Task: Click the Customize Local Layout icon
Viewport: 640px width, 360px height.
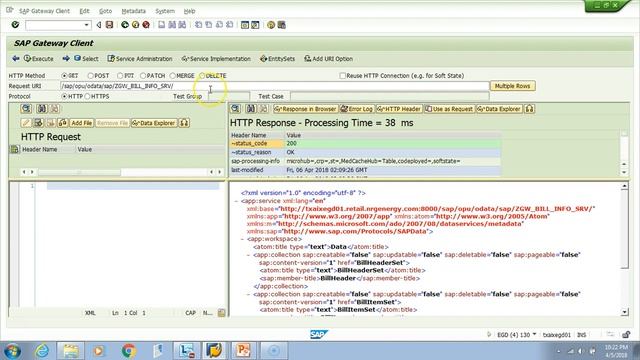Action: click(x=282, y=25)
